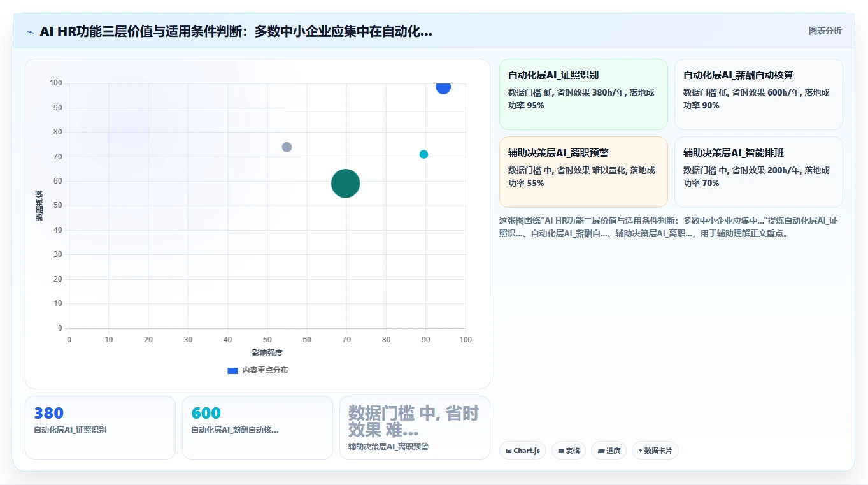Image resolution: width=868 pixels, height=485 pixels.
Task: Click the text 省时效果 600h/年
Action: click(766, 93)
